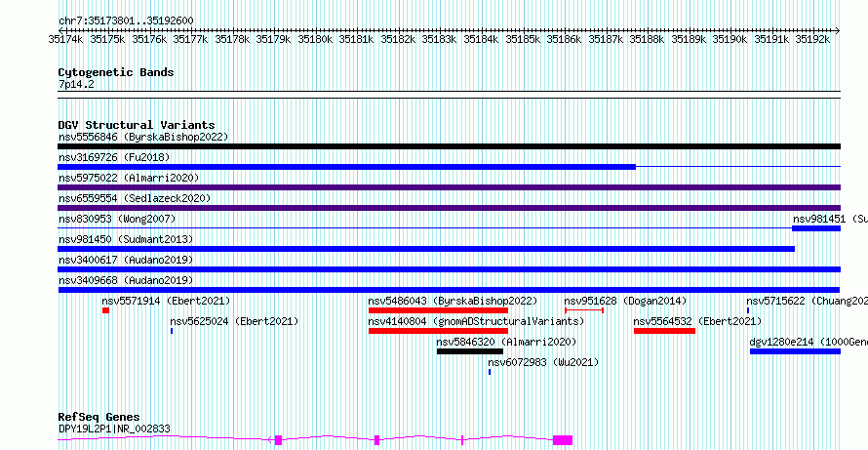Select the blue dgv1280e214 variant bar

coord(796,351)
